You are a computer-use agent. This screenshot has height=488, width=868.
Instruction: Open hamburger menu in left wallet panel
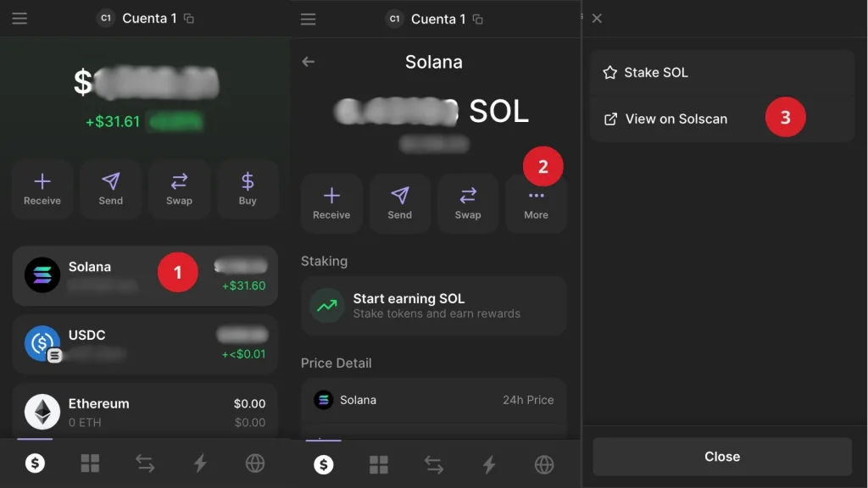(19, 19)
